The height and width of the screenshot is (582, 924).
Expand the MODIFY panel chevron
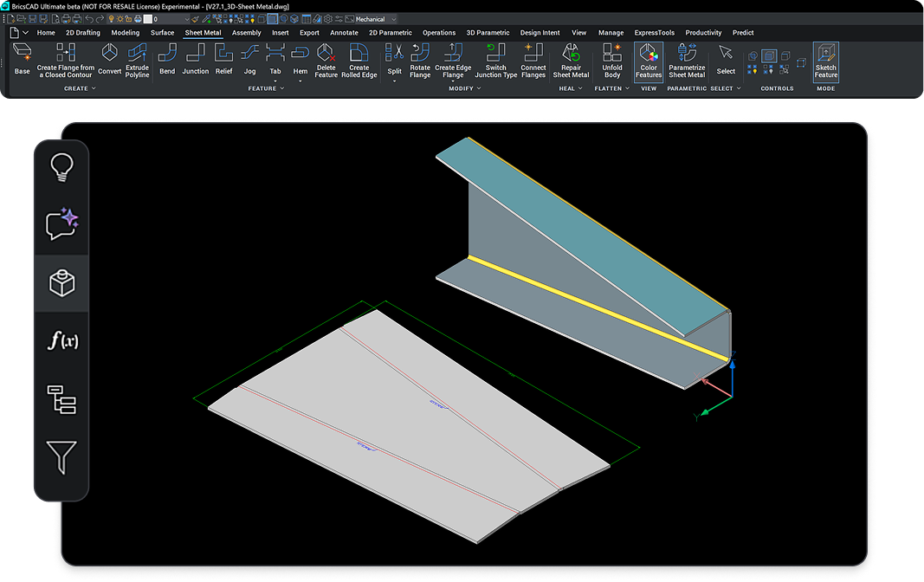pyautogui.click(x=479, y=88)
